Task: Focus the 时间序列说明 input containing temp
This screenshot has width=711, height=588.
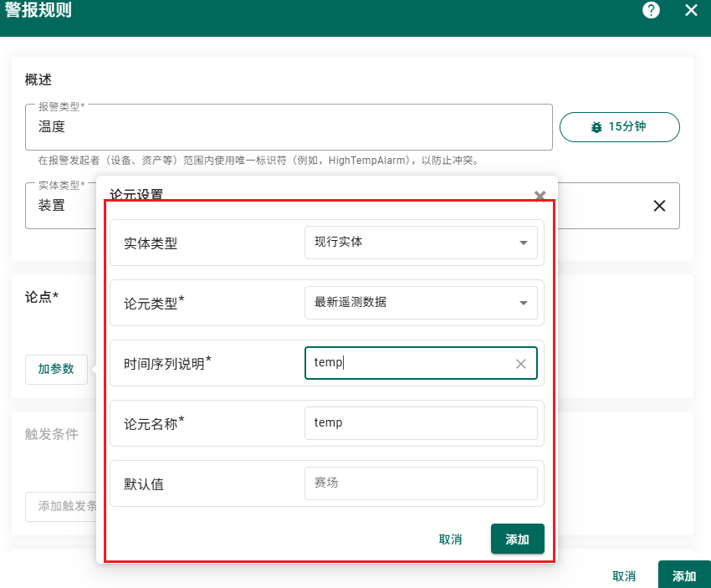Action: 408,363
